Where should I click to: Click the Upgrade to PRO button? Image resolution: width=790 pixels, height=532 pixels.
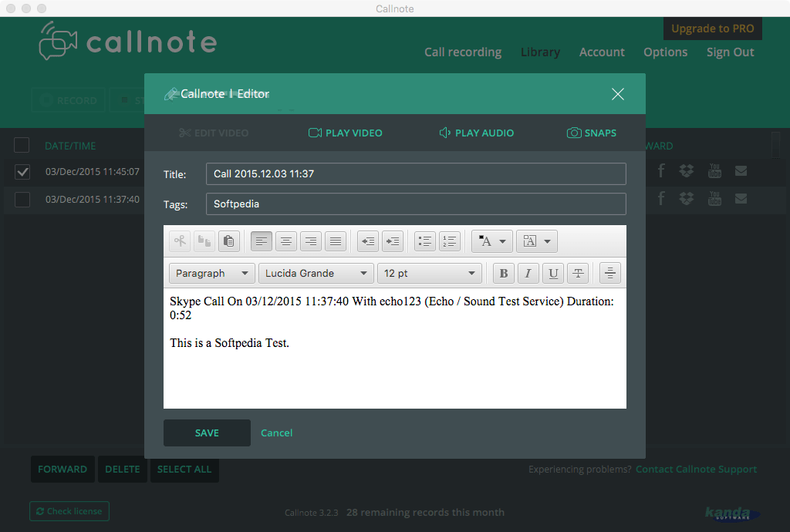712,29
